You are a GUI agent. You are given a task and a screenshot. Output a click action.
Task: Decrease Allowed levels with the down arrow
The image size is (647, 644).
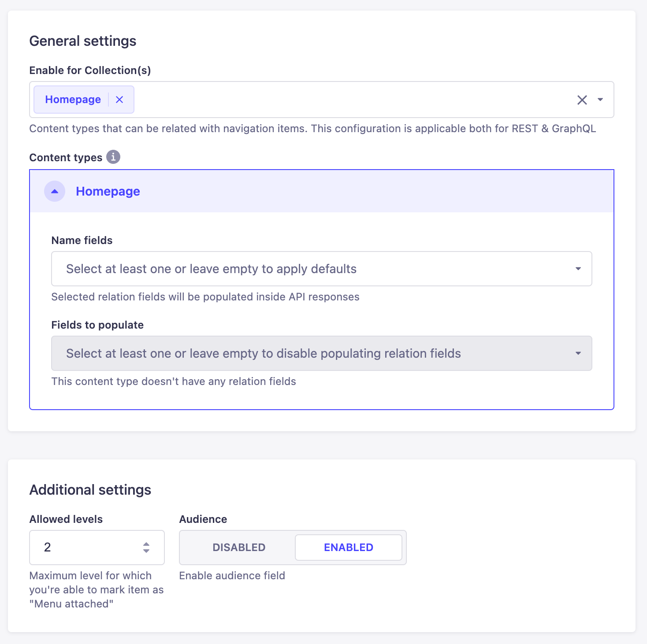click(146, 551)
